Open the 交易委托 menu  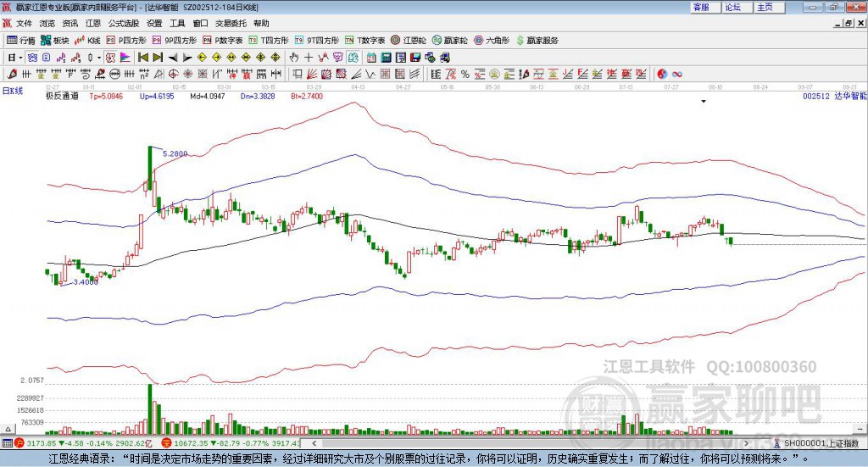(231, 23)
